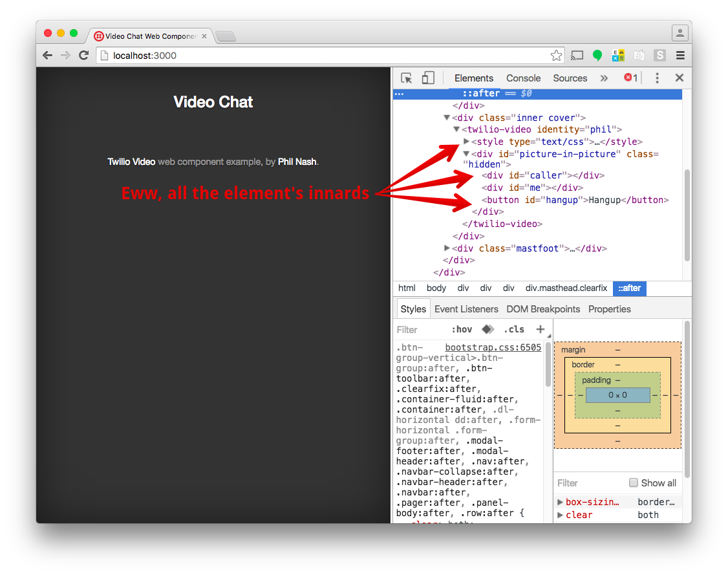Open the Chrome profile avatar button
The width and height of the screenshot is (728, 575).
[680, 33]
